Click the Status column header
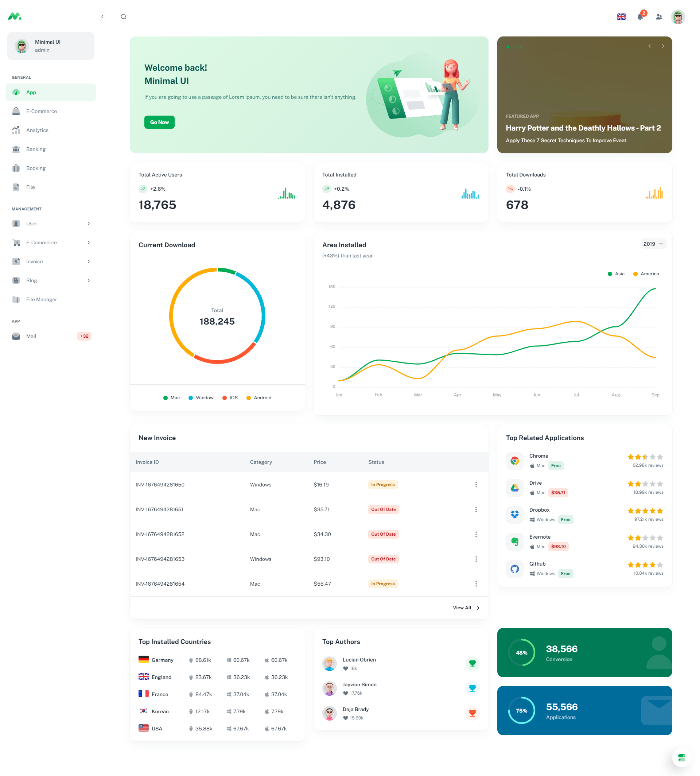This screenshot has width=700, height=776. [x=376, y=462]
